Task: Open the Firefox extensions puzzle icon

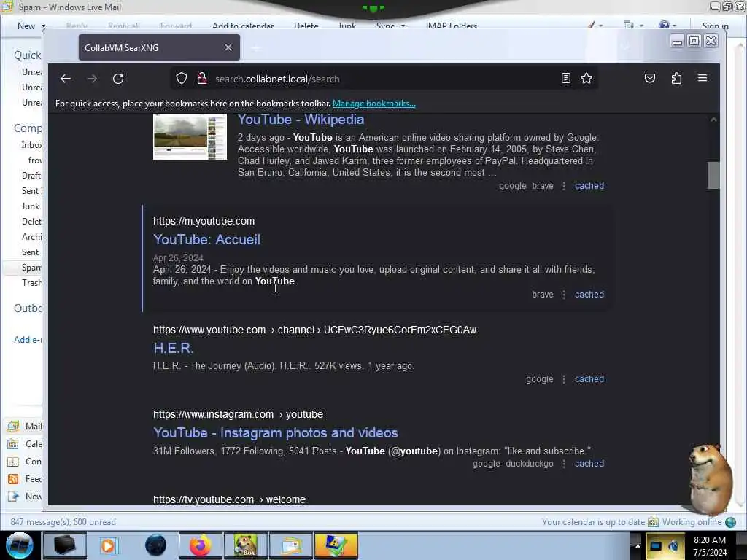Action: pyautogui.click(x=676, y=78)
